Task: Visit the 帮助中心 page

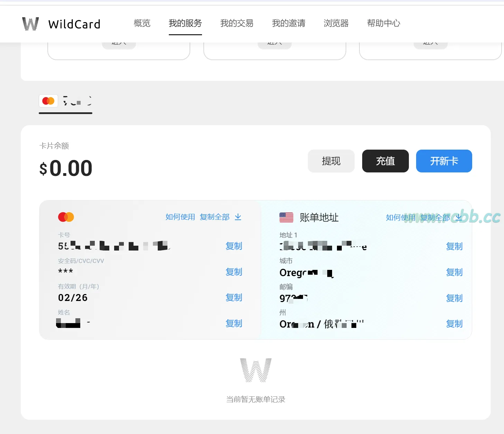Action: (x=383, y=23)
